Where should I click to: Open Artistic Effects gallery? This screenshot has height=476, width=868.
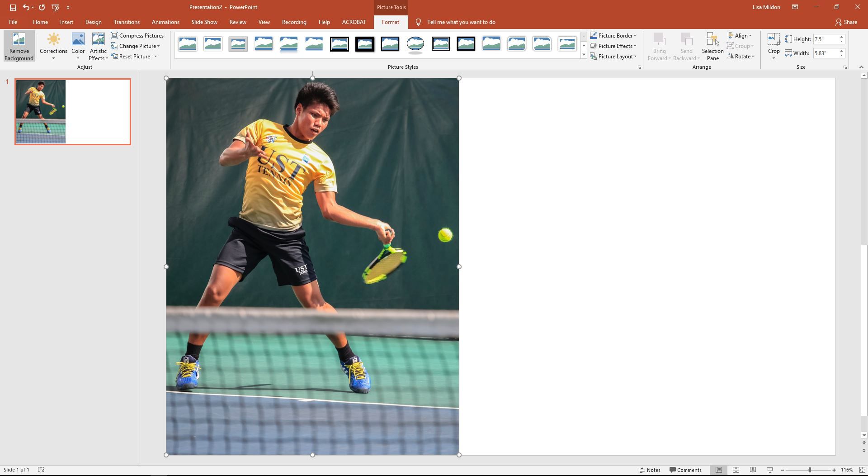tap(98, 47)
